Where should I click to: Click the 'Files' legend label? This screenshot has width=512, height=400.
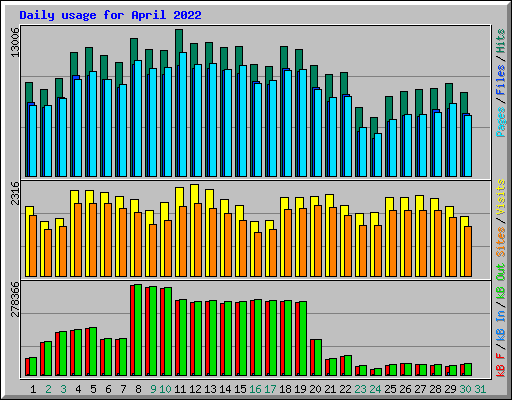[501, 80]
